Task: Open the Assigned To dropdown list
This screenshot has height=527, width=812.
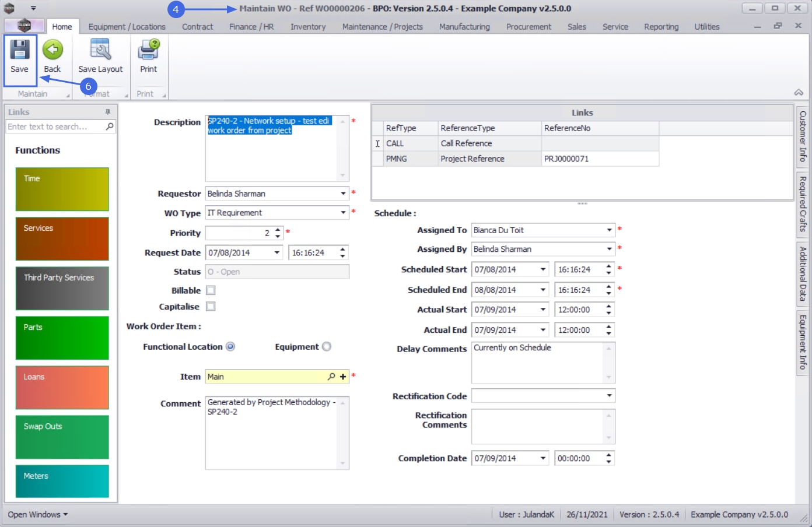Action: 609,230
